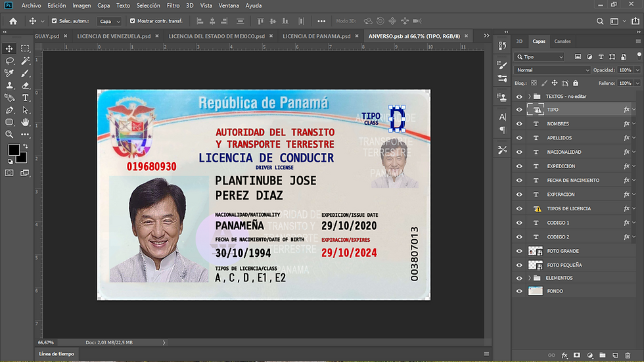Open the Relleno dropdown arrow
The image size is (644, 362).
tap(637, 83)
